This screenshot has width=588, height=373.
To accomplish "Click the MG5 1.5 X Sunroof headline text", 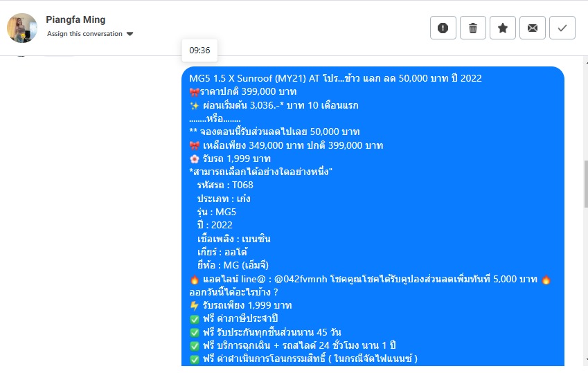I will pyautogui.click(x=335, y=78).
